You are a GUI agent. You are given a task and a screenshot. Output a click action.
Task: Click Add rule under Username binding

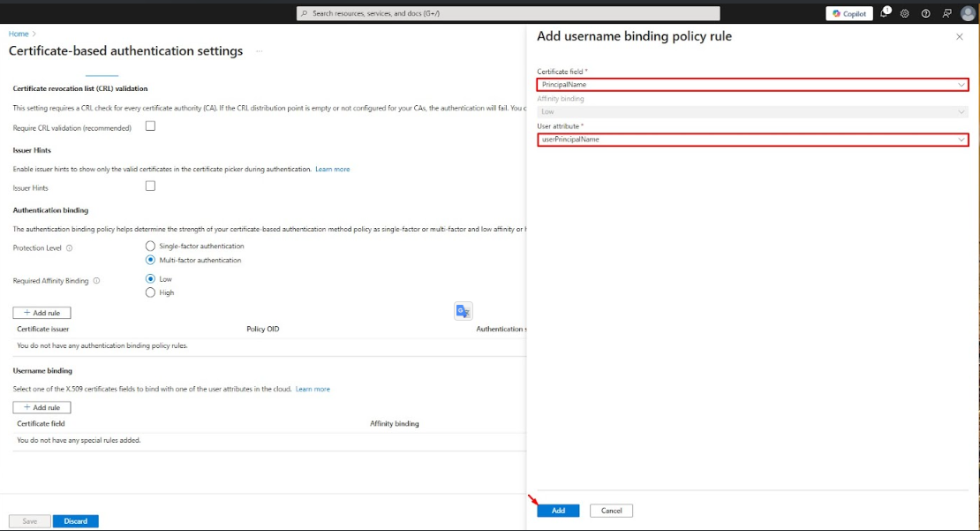coord(41,407)
